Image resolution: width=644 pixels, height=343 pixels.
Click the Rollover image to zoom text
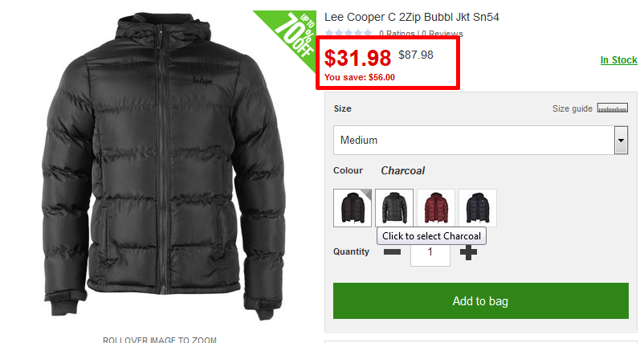coord(159,340)
